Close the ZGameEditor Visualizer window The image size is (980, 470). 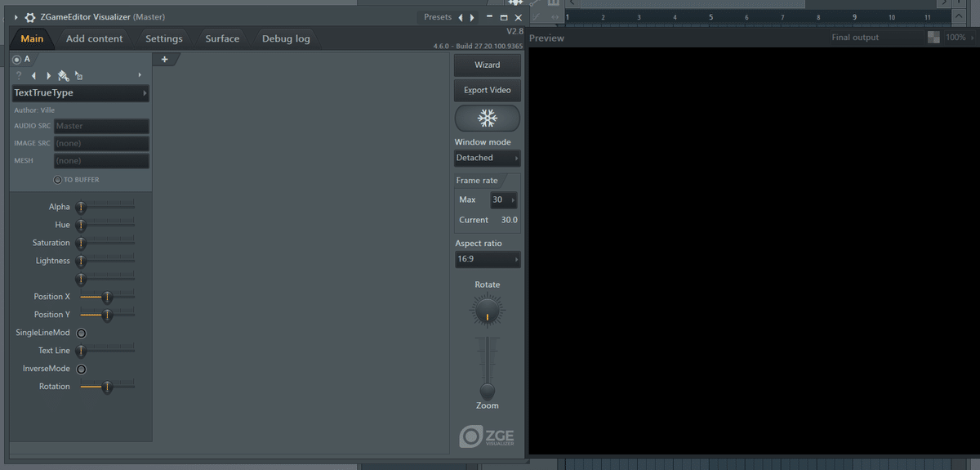[x=518, y=17]
